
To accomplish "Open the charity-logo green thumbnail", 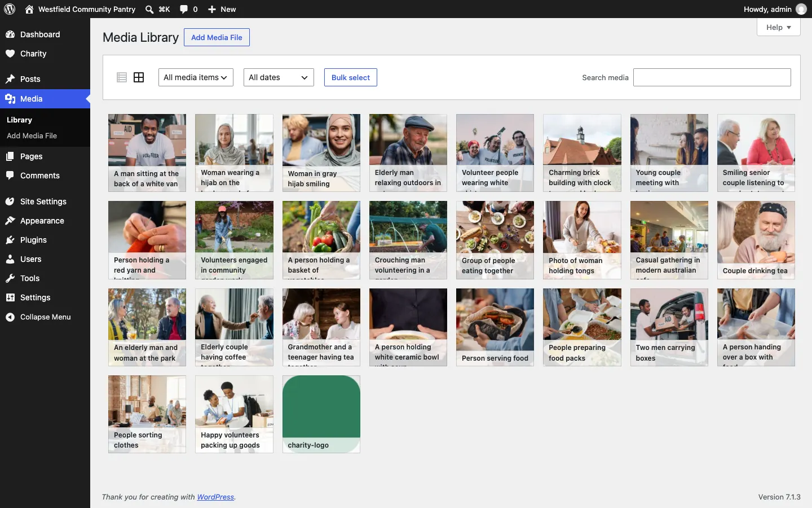I will (x=321, y=414).
